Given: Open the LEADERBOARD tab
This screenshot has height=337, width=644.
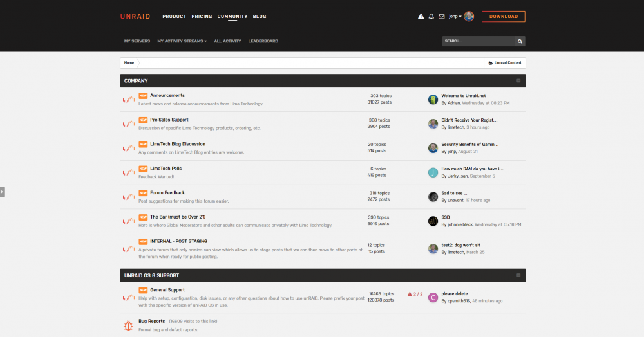Looking at the screenshot, I should pos(263,41).
